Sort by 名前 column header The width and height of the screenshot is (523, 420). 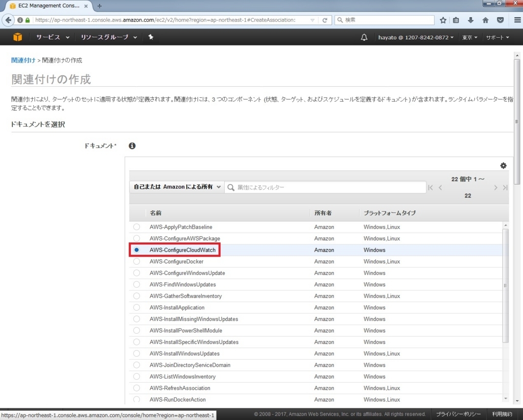[x=155, y=213]
